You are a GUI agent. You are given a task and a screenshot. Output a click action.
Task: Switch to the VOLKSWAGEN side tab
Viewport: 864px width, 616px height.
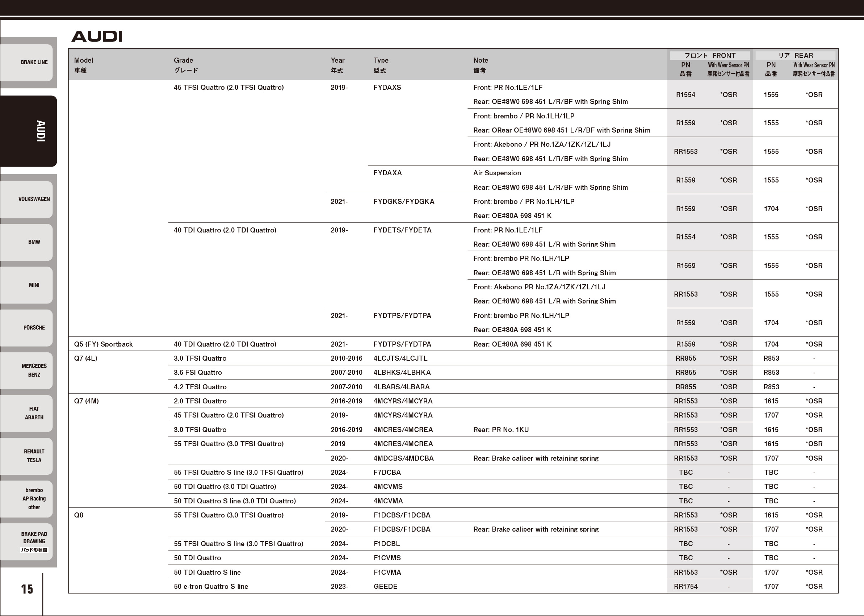(x=26, y=199)
